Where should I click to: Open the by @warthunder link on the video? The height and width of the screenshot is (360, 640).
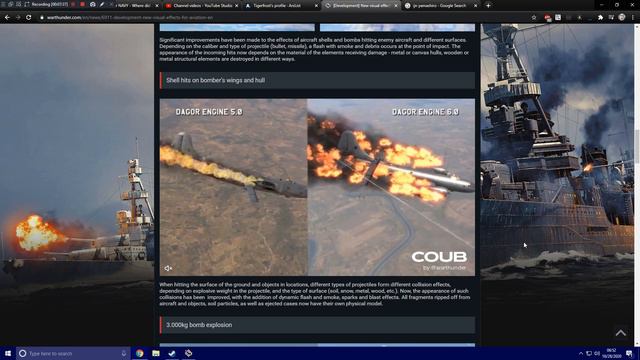coord(444,268)
